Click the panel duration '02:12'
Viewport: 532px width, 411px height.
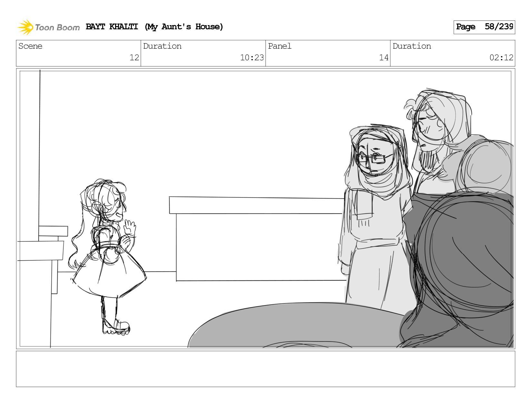click(501, 58)
